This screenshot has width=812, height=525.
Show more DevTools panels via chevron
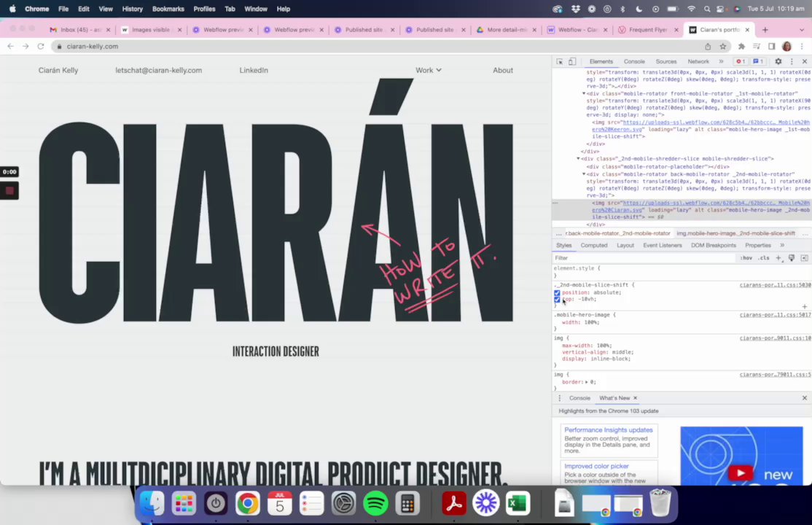point(721,61)
